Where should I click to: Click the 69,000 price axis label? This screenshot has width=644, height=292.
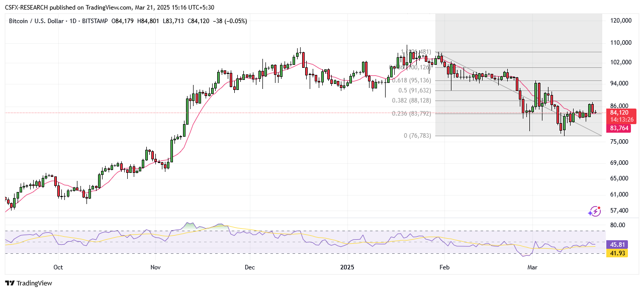click(x=619, y=163)
